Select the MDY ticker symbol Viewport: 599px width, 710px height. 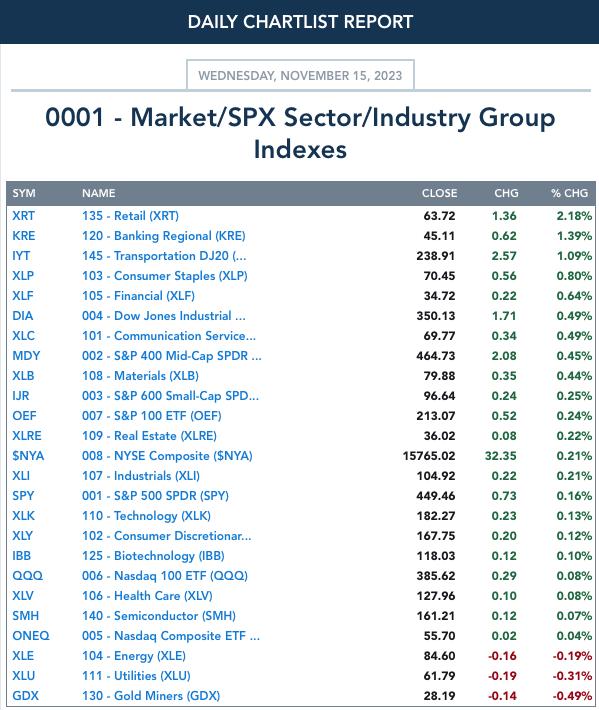coord(26,355)
